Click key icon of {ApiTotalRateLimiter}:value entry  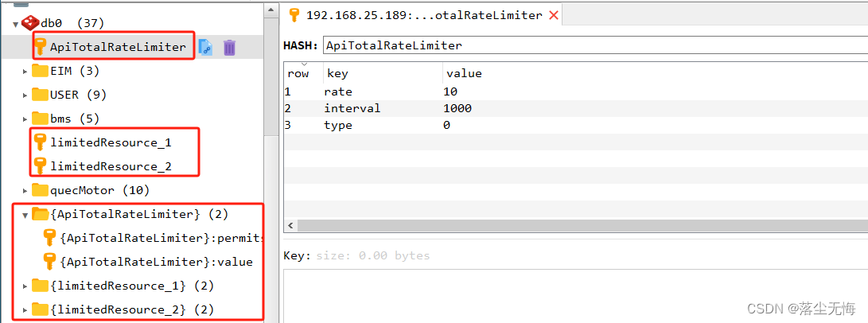coord(50,262)
